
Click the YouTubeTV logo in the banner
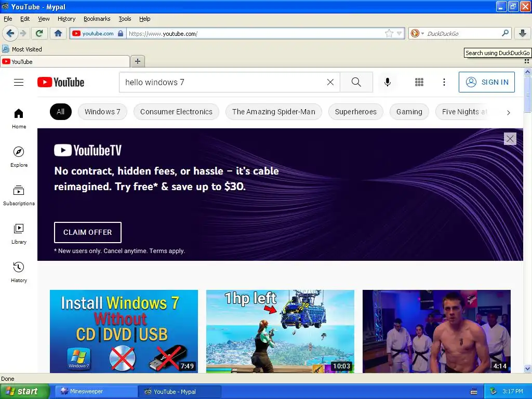tap(87, 150)
